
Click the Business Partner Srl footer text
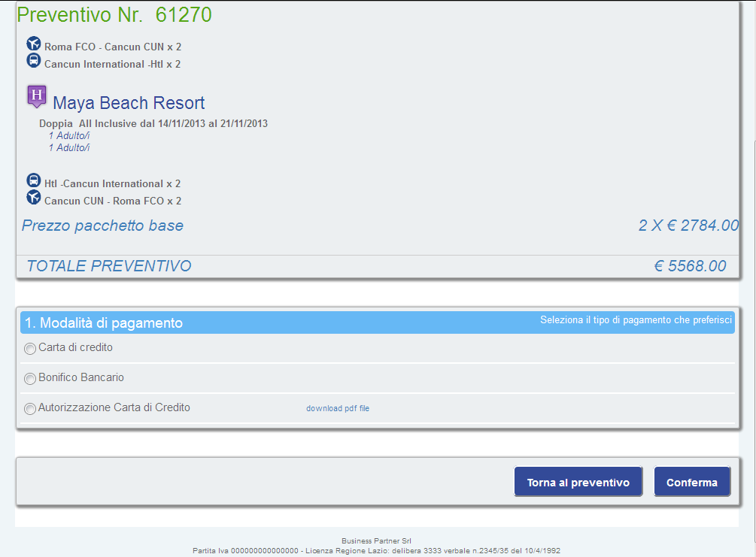click(x=377, y=541)
